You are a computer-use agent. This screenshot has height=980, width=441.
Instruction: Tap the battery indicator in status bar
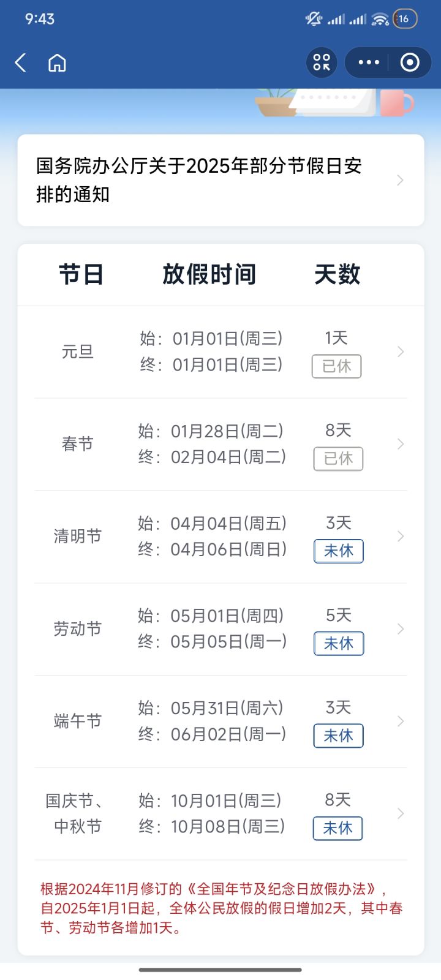point(405,19)
